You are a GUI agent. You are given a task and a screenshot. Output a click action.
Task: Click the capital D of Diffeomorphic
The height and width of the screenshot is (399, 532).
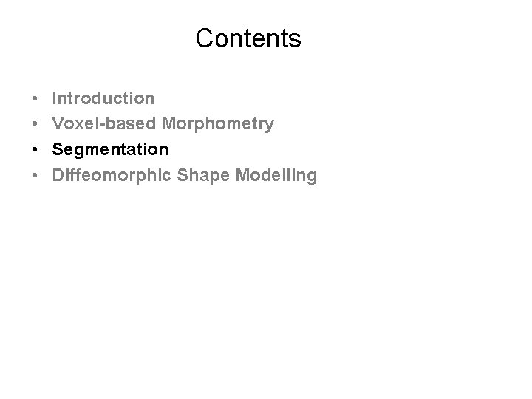pyautogui.click(x=58, y=175)
